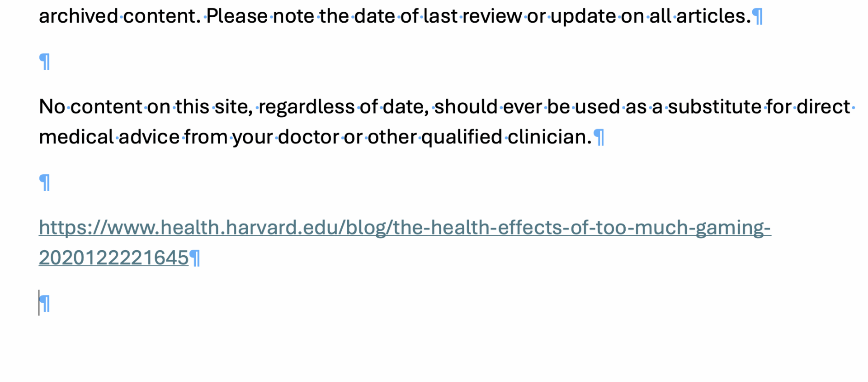Click on the word "Please"
This screenshot has width=868, height=382.
click(x=237, y=16)
